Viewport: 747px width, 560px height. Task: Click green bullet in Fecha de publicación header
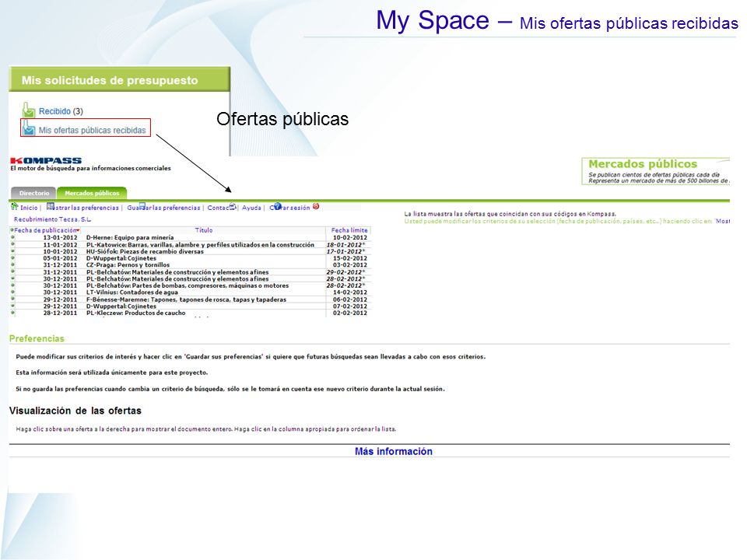coord(12,230)
